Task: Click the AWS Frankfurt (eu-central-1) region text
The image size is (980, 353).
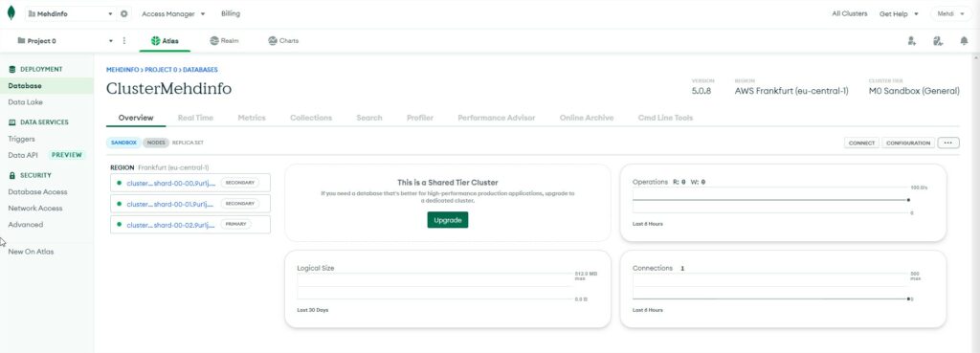Action: pos(791,91)
